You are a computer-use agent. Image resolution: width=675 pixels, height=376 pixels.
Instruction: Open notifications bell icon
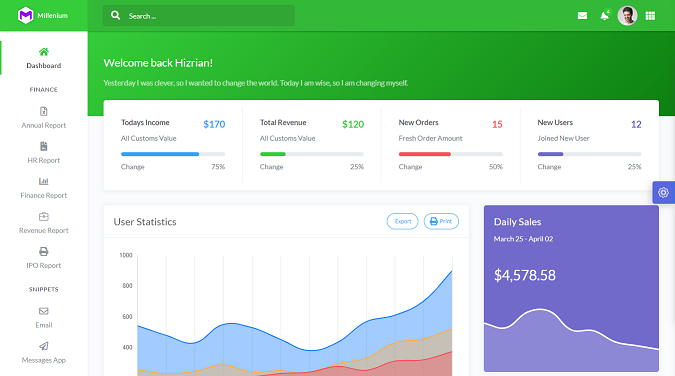point(604,16)
